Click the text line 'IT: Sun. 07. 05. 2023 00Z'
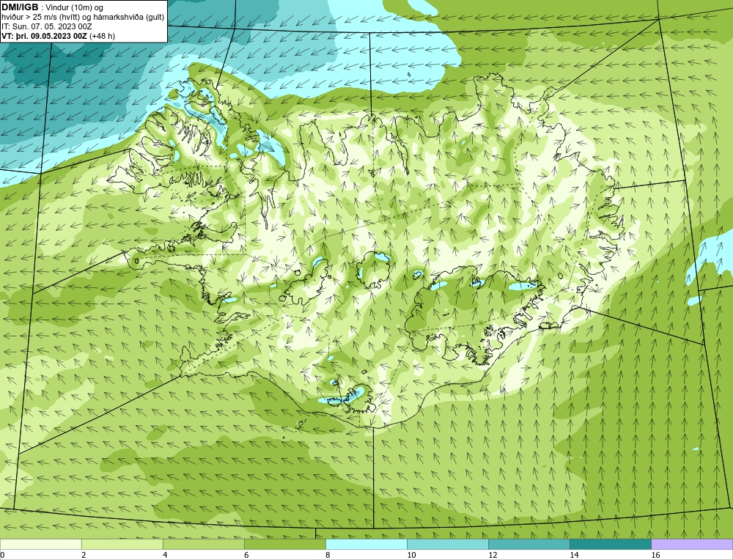Viewport: 733px width, 560px height. pyautogui.click(x=47, y=26)
